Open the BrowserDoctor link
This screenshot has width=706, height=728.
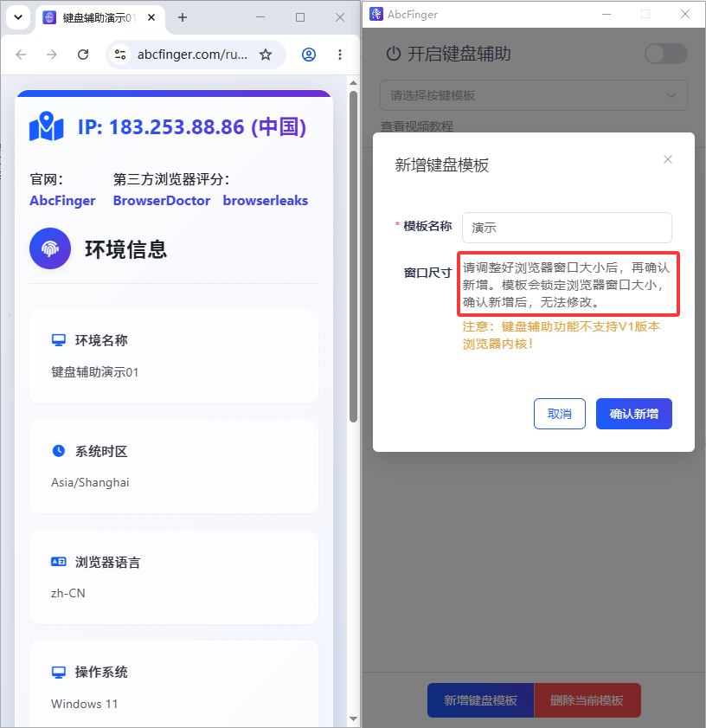coord(162,201)
